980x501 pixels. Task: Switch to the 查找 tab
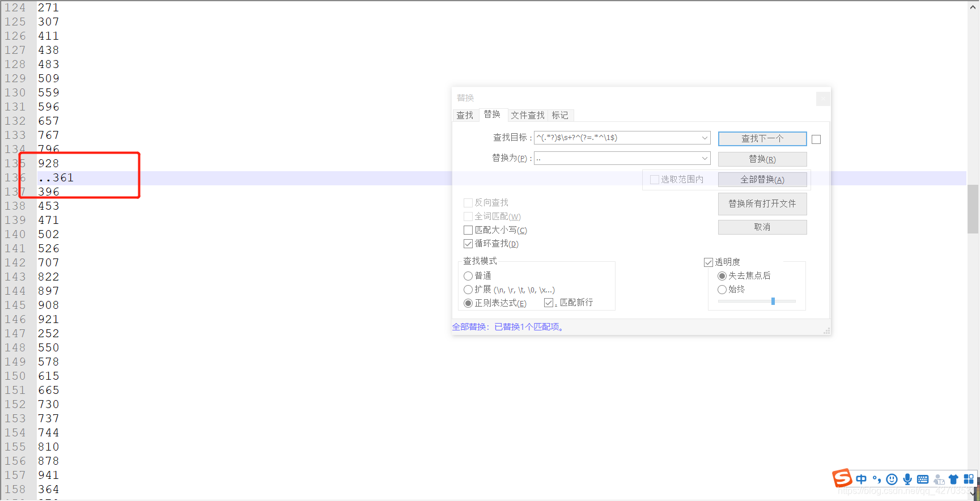click(465, 115)
